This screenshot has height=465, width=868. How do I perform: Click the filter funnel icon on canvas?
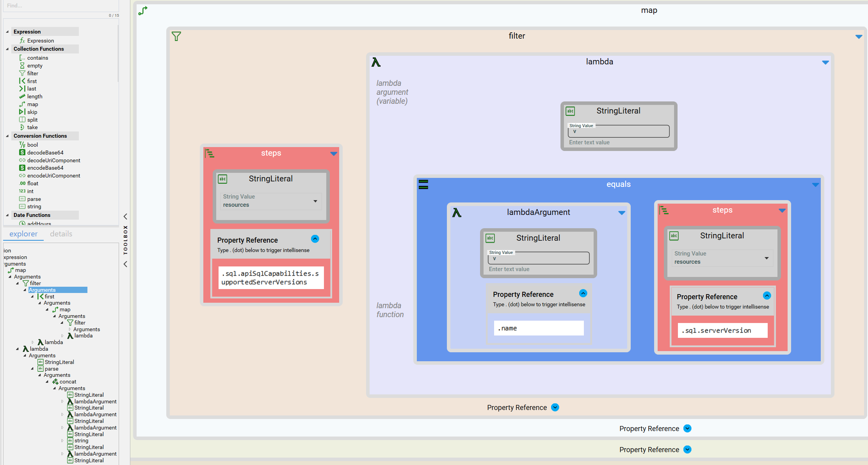[176, 36]
